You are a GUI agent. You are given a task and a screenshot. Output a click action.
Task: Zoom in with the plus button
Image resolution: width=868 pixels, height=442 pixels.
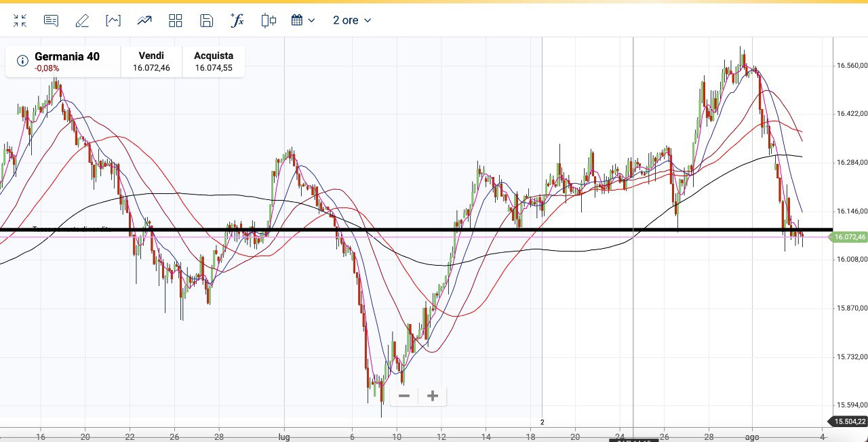click(x=433, y=396)
